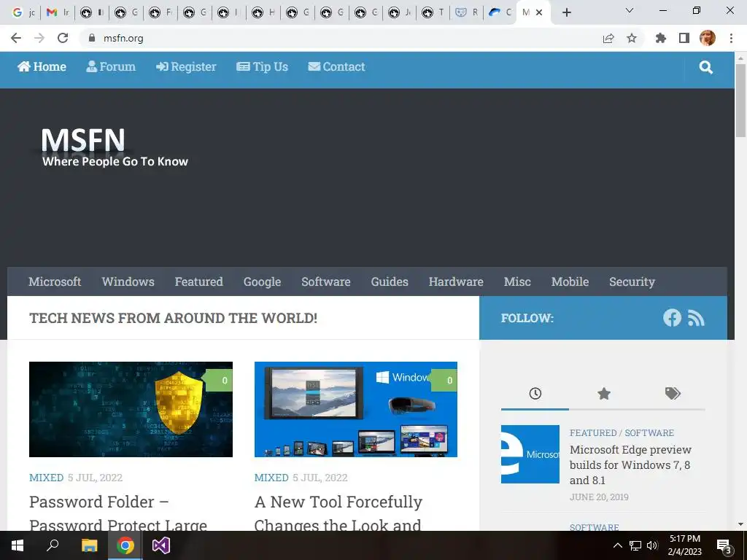Screen dimensions: 747x560
Task: Open the RSS feed icon
Action: click(x=696, y=318)
